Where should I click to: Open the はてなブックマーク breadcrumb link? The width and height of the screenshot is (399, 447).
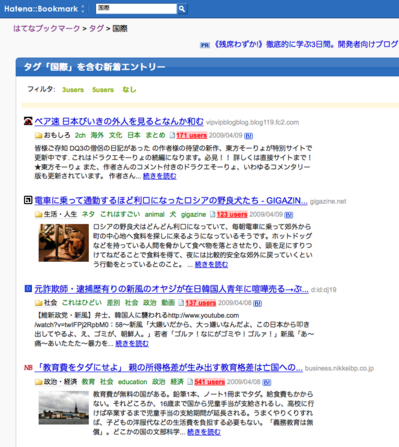(x=47, y=29)
